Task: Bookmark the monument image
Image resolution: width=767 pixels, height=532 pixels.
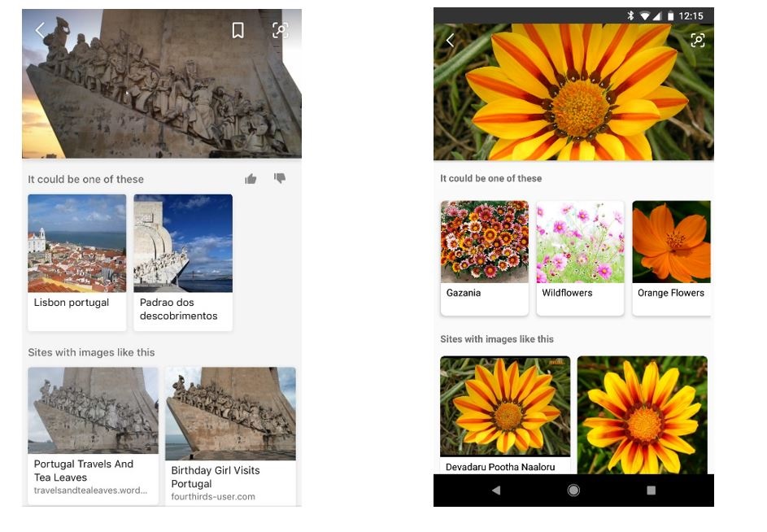Action: (238, 30)
